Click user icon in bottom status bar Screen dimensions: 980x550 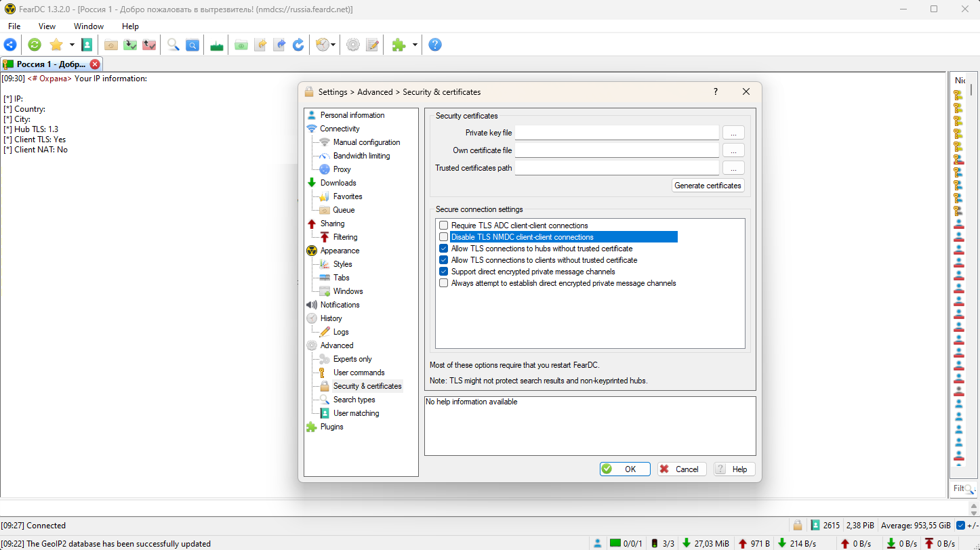click(598, 543)
